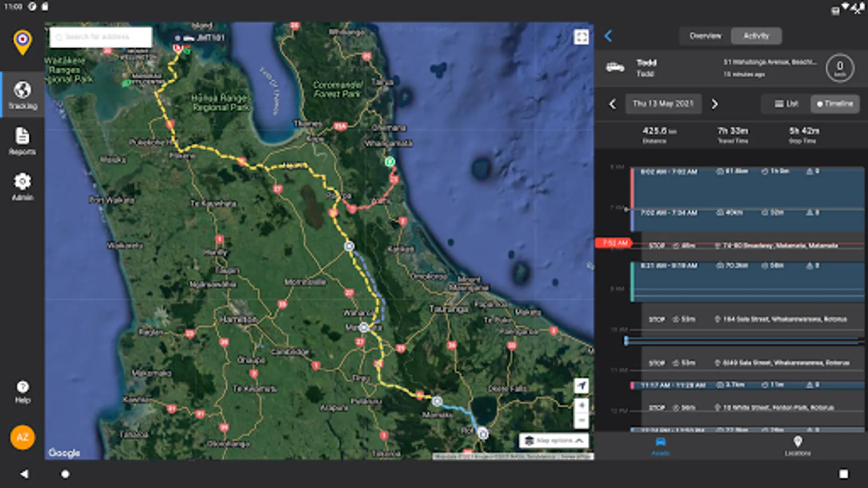Click the orange AZ user avatar
Screen dimensions: 868x488
(x=22, y=437)
